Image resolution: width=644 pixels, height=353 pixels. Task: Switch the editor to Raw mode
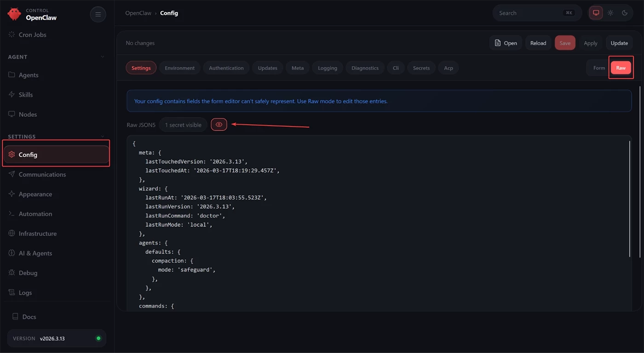(621, 68)
